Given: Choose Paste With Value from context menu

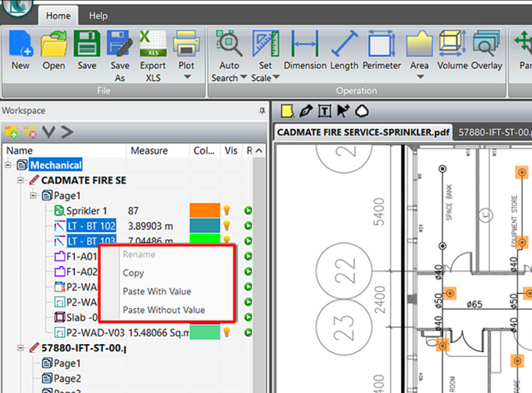Looking at the screenshot, I should click(156, 291).
